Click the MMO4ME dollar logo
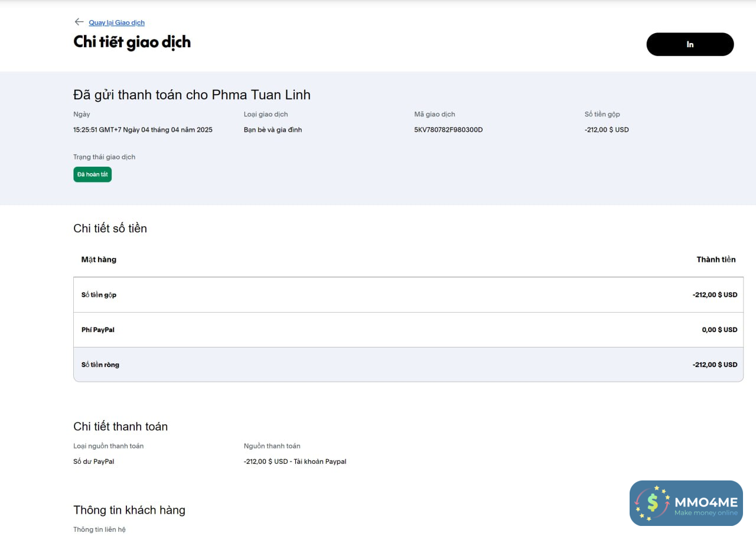Screen dimensions: 756x536 pos(652,503)
